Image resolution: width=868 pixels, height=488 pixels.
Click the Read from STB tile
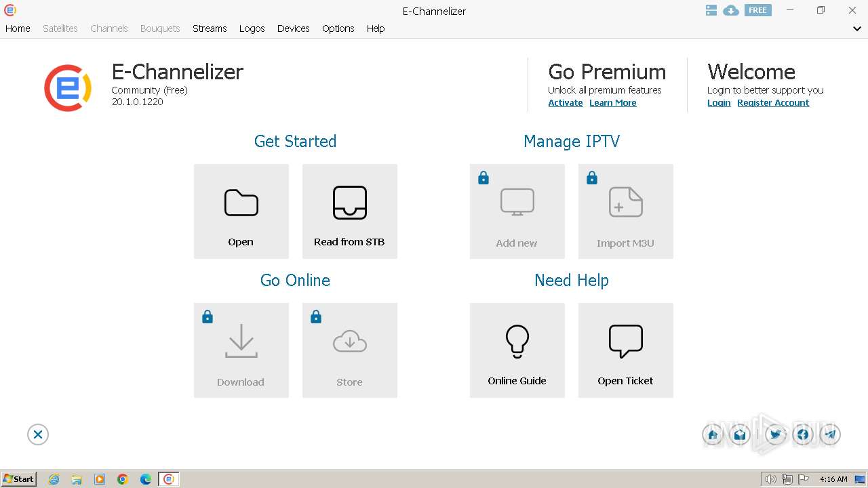350,211
